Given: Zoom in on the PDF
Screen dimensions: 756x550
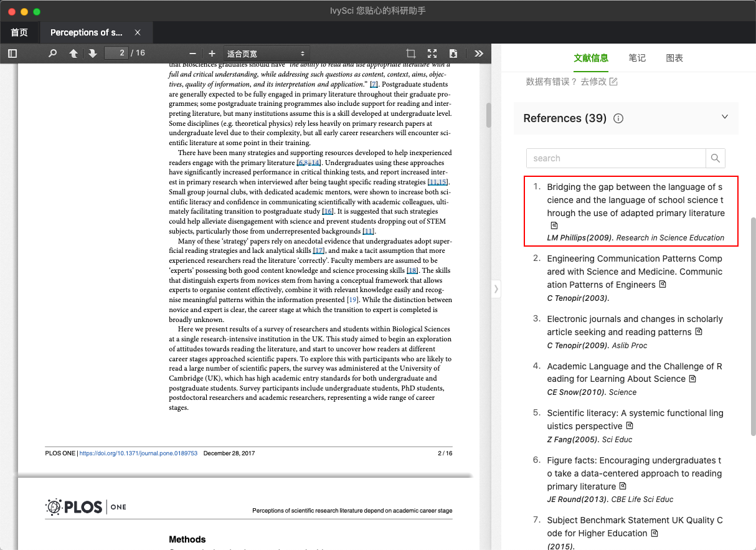Looking at the screenshot, I should tap(212, 54).
